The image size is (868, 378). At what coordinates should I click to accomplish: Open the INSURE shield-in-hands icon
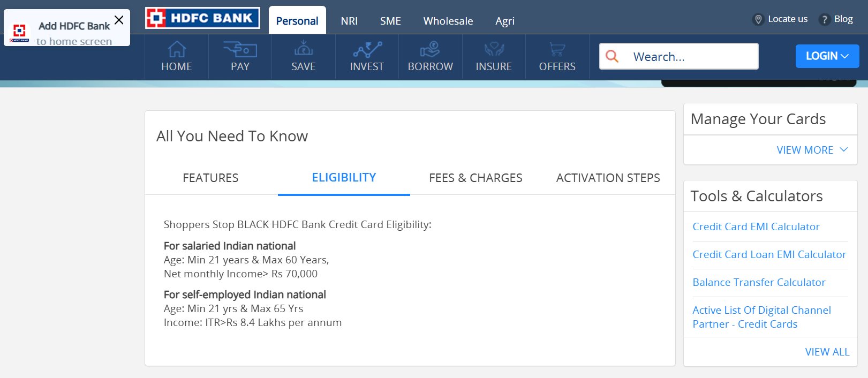click(x=494, y=49)
